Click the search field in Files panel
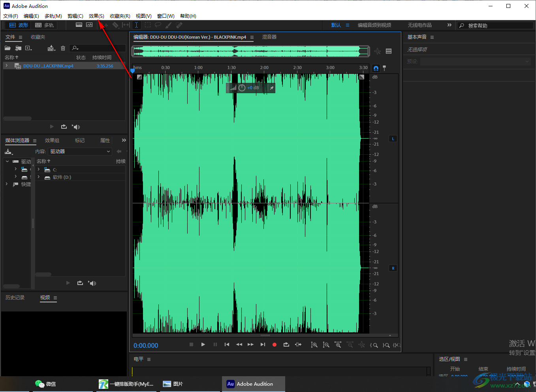The image size is (536, 392). [x=98, y=48]
